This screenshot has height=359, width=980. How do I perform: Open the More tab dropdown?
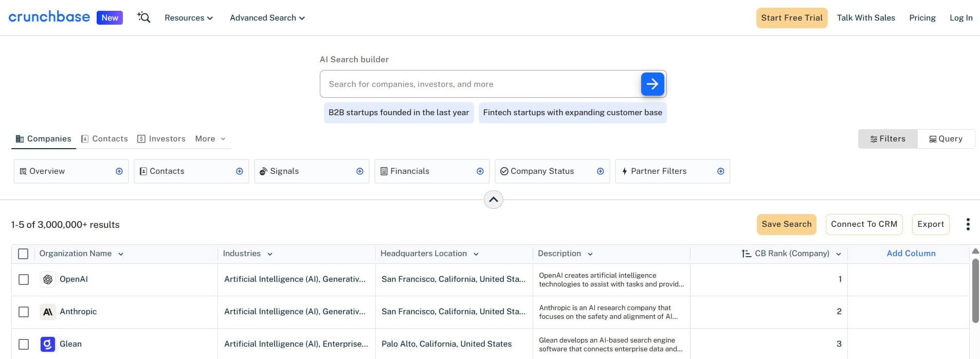(x=210, y=139)
